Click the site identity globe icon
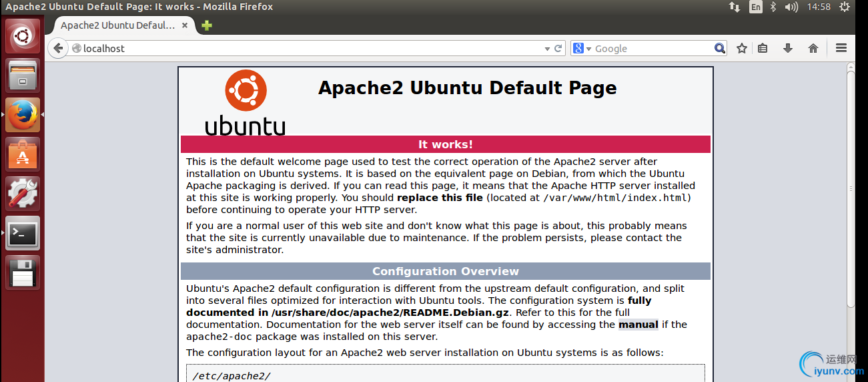Image resolution: width=868 pixels, height=382 pixels. pyautogui.click(x=76, y=48)
